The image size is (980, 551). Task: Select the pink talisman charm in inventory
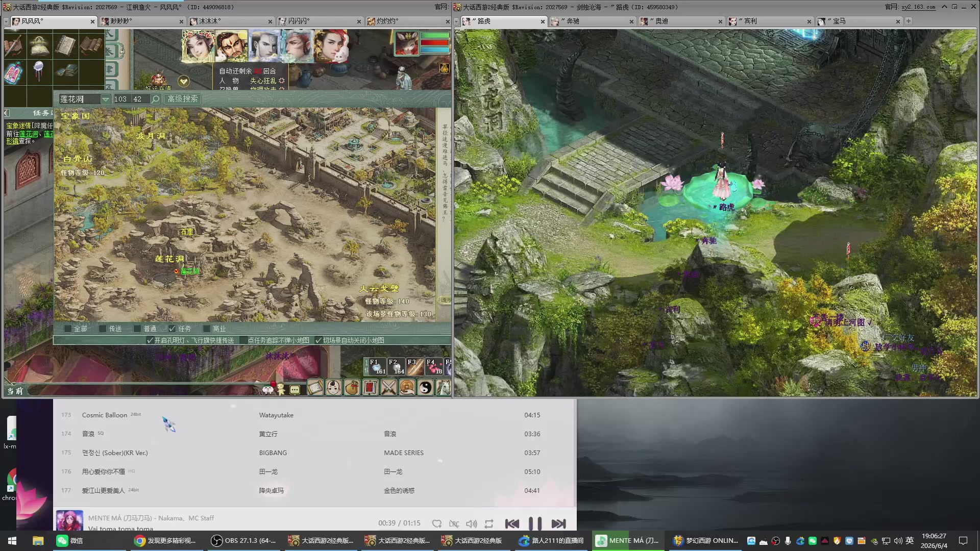click(x=15, y=72)
